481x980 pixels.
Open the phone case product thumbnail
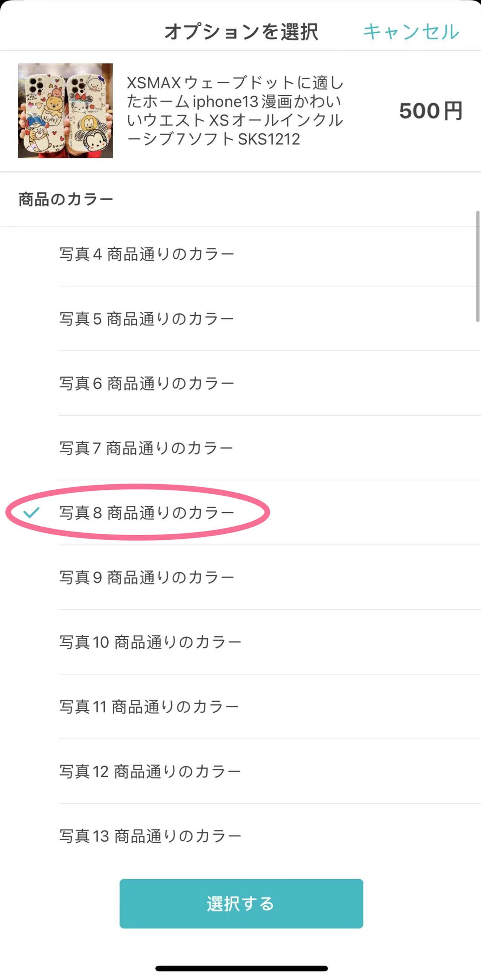click(x=65, y=111)
